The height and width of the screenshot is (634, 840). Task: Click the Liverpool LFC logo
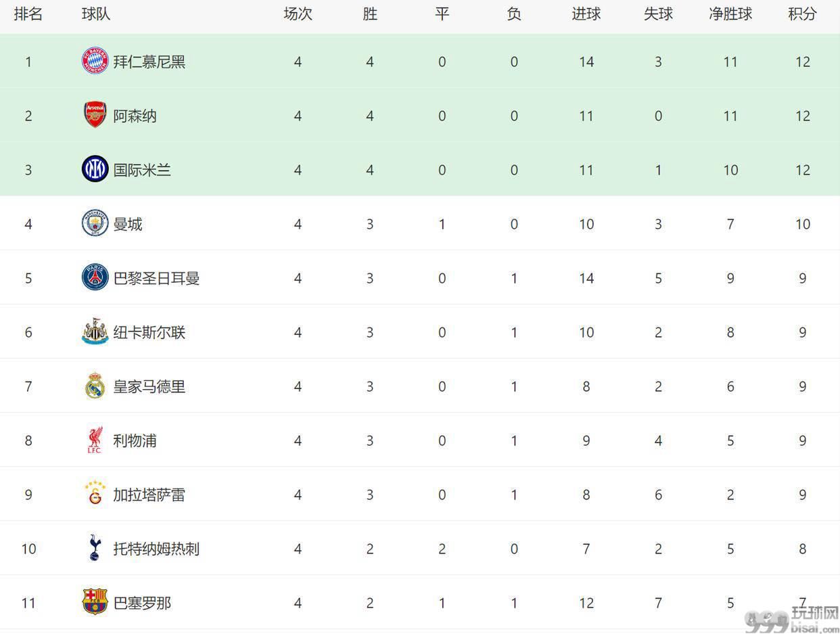click(x=95, y=440)
